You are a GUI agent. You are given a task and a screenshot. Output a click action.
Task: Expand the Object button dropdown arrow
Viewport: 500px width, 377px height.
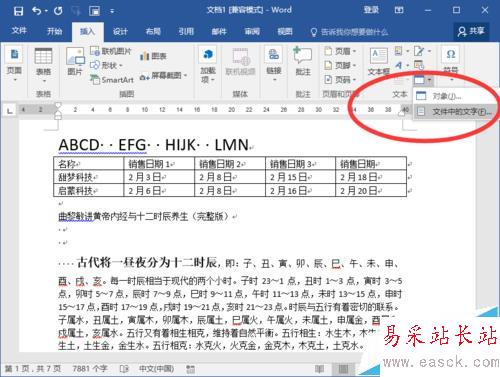[430, 80]
